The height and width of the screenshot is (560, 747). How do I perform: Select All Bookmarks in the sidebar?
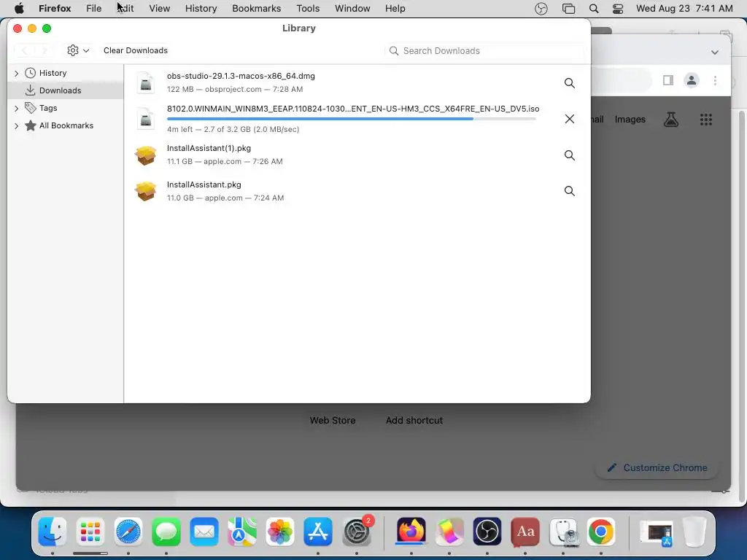tap(66, 125)
